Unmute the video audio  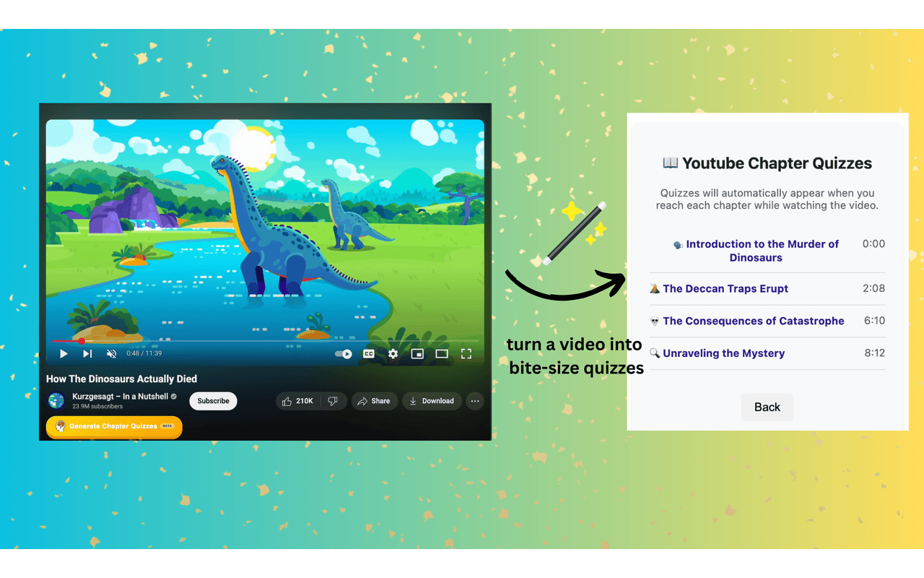coord(111,353)
